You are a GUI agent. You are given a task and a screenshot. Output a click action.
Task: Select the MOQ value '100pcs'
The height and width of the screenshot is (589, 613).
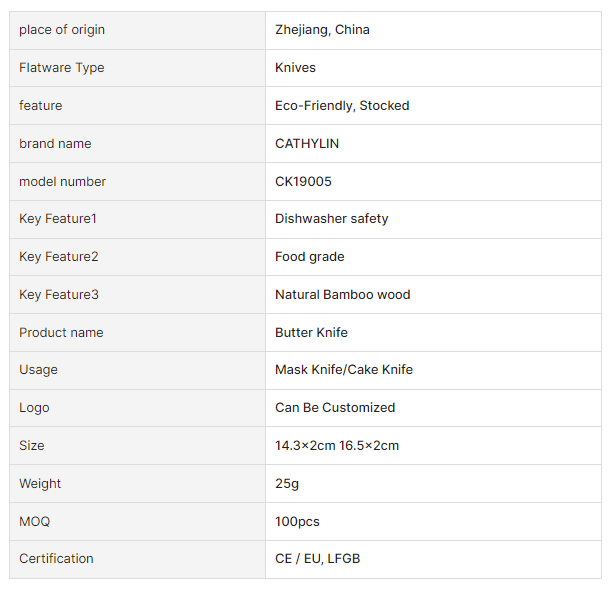coord(297,522)
